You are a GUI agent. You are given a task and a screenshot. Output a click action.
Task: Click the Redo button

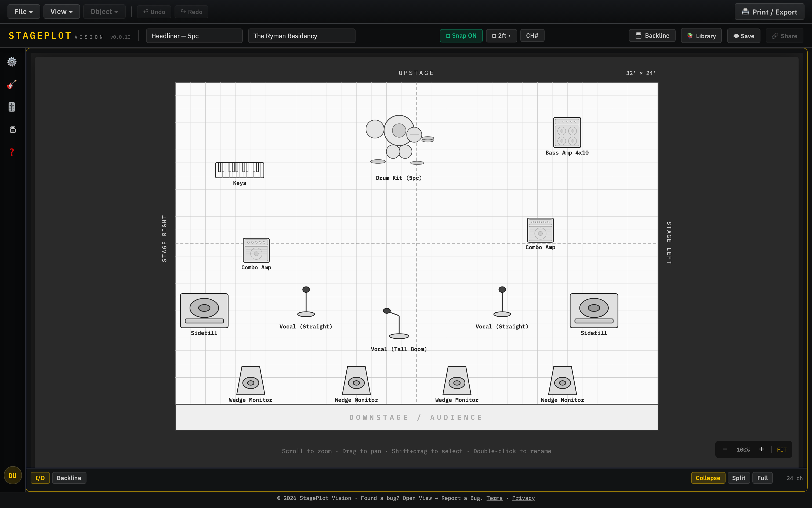pos(191,12)
